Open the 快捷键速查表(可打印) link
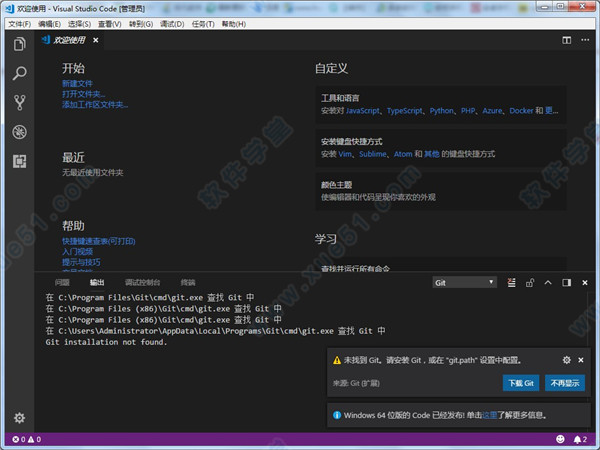 99,241
